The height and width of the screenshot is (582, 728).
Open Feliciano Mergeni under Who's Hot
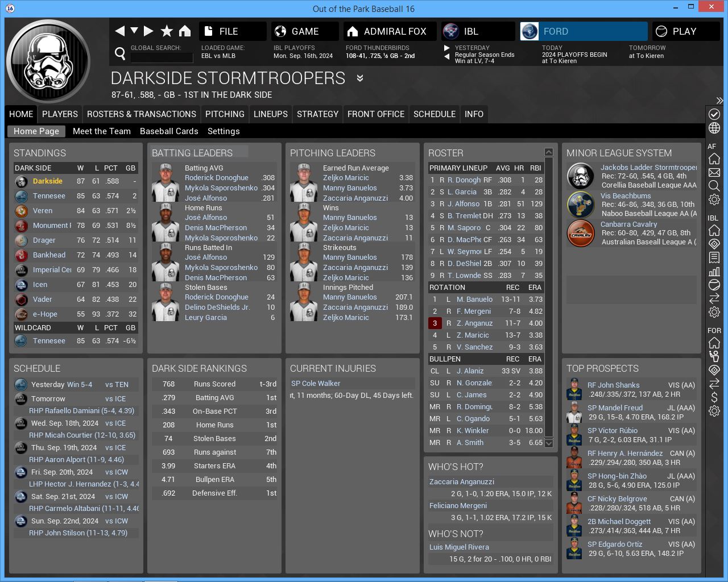click(x=458, y=506)
